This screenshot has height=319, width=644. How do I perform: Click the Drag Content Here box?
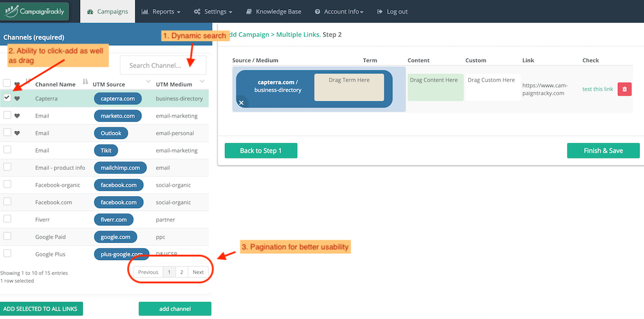tap(435, 87)
